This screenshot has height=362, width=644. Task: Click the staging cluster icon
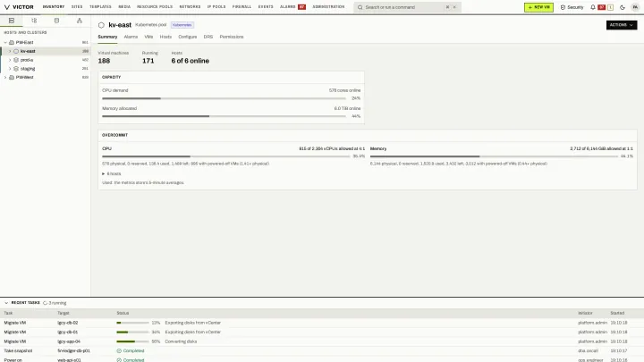click(16, 69)
